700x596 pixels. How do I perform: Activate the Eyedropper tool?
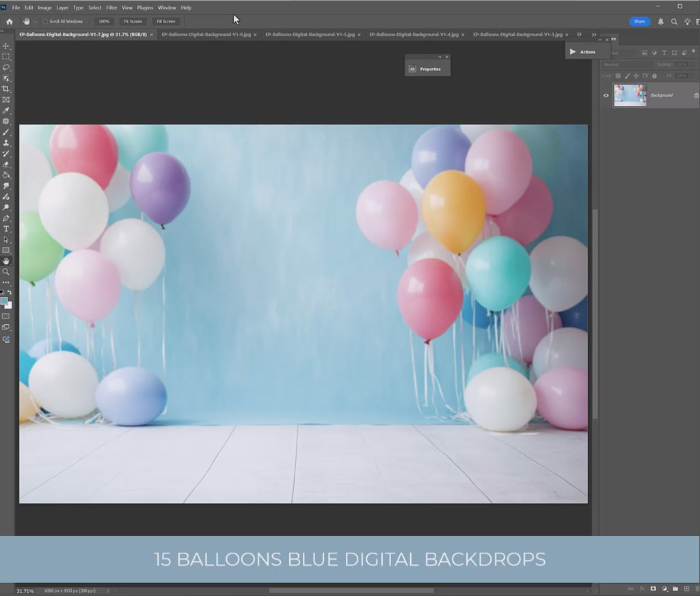[x=6, y=110]
